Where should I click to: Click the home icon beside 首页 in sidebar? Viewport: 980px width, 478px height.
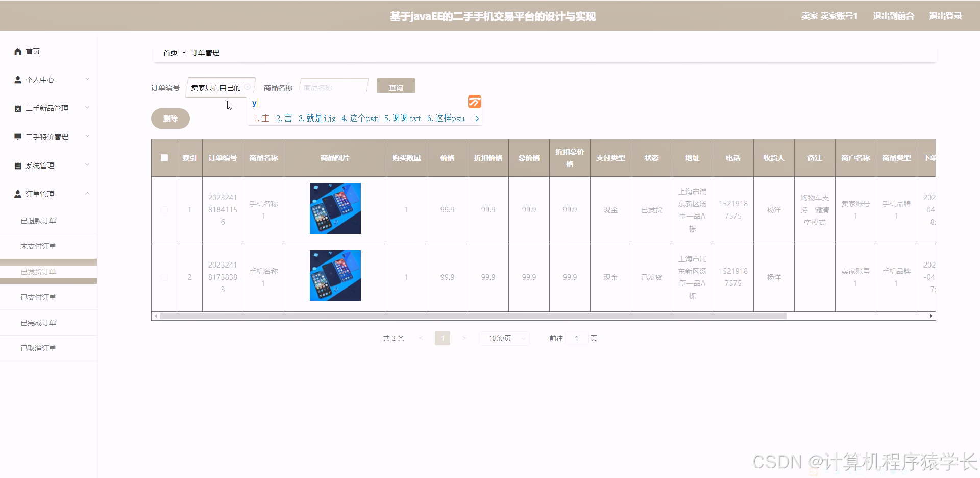[18, 51]
